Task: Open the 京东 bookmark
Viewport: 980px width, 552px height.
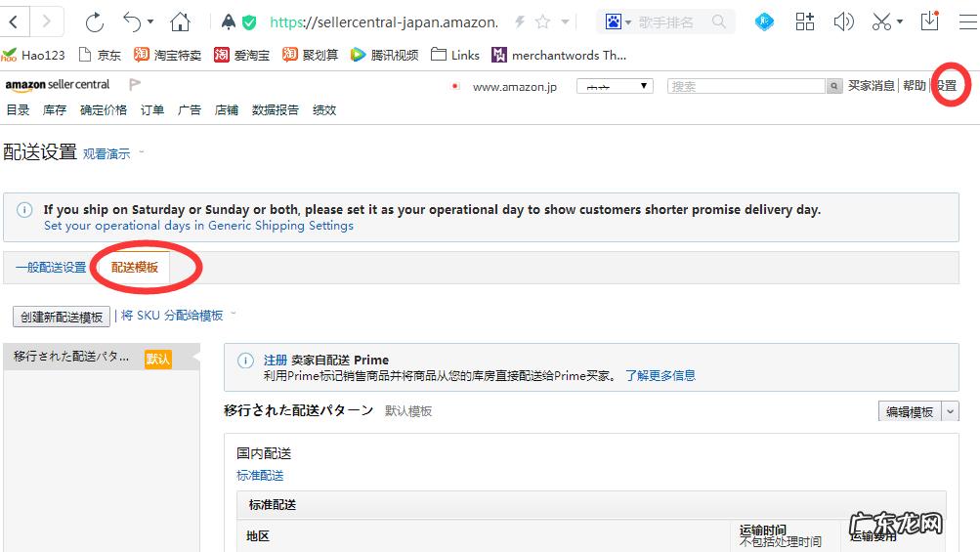Action: click(100, 55)
